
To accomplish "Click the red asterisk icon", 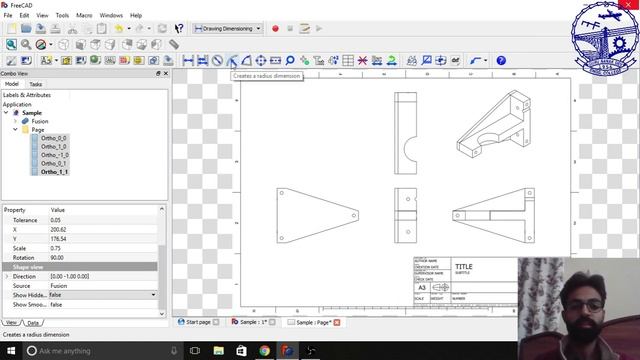I will pyautogui.click(x=362, y=60).
